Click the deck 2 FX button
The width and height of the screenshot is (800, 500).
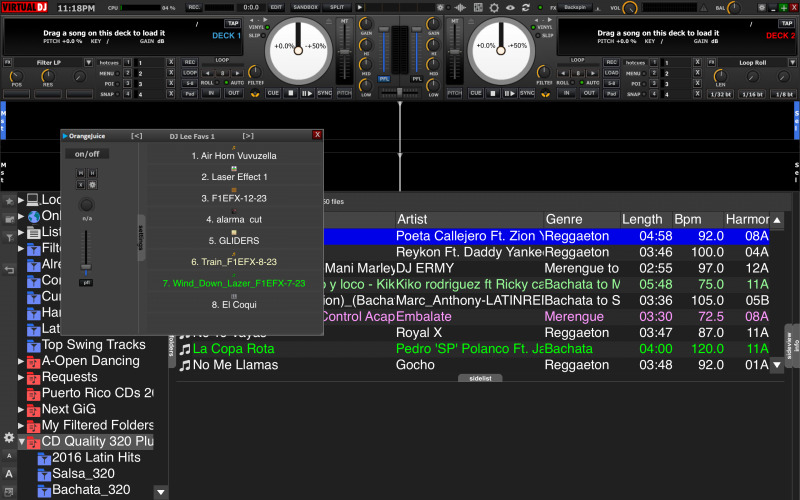pos(713,62)
